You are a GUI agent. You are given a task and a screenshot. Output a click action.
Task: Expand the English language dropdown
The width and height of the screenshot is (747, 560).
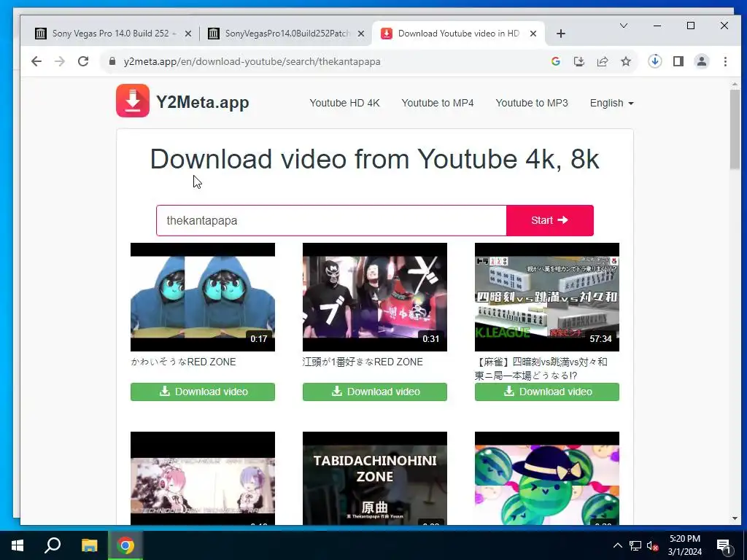point(612,103)
